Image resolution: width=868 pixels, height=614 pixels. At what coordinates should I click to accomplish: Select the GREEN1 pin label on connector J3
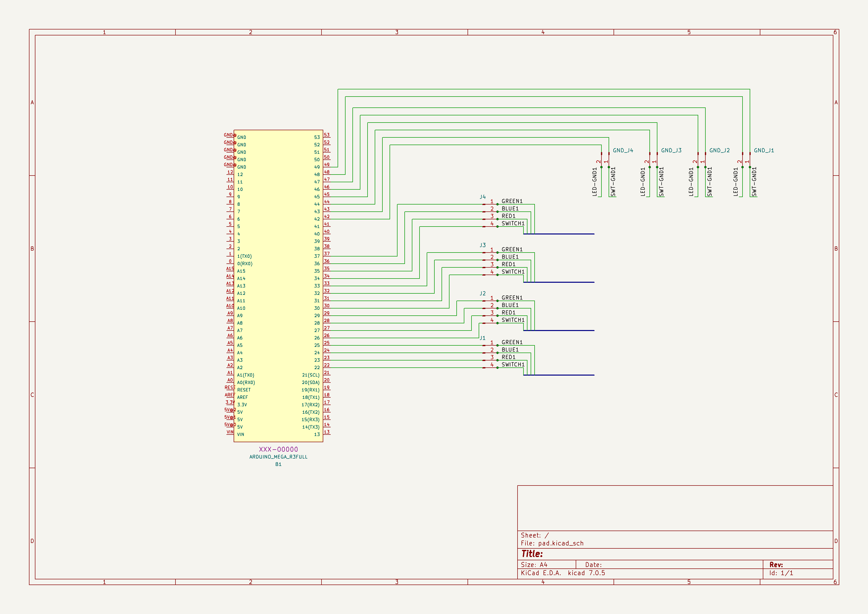coord(512,250)
